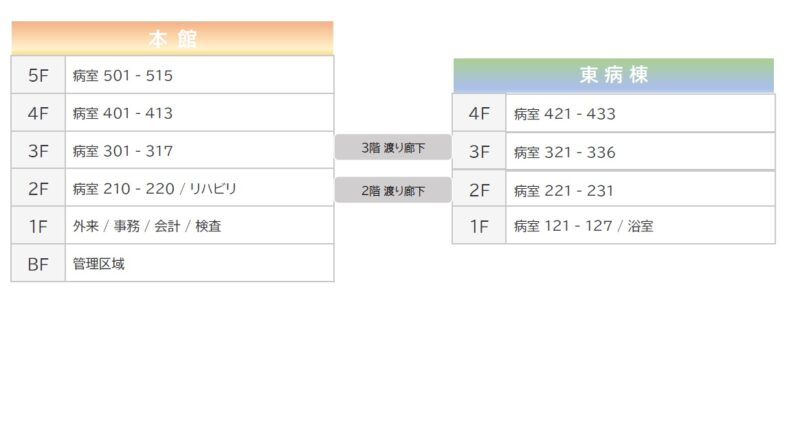Viewport: 800px width, 445px height.
Task: Open 病室 501 - 515 row
Action: click(x=199, y=75)
